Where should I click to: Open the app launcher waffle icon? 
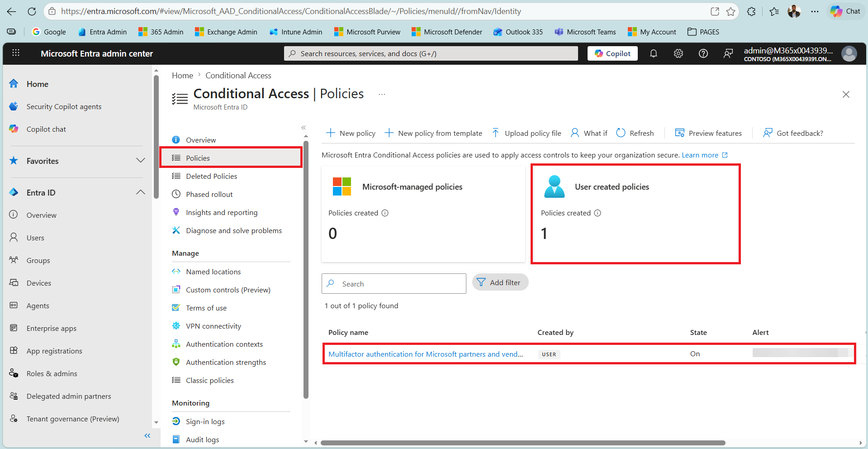(x=16, y=53)
